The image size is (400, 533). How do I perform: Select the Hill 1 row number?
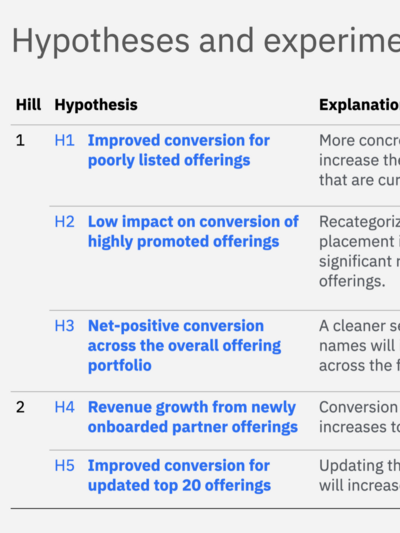point(20,140)
